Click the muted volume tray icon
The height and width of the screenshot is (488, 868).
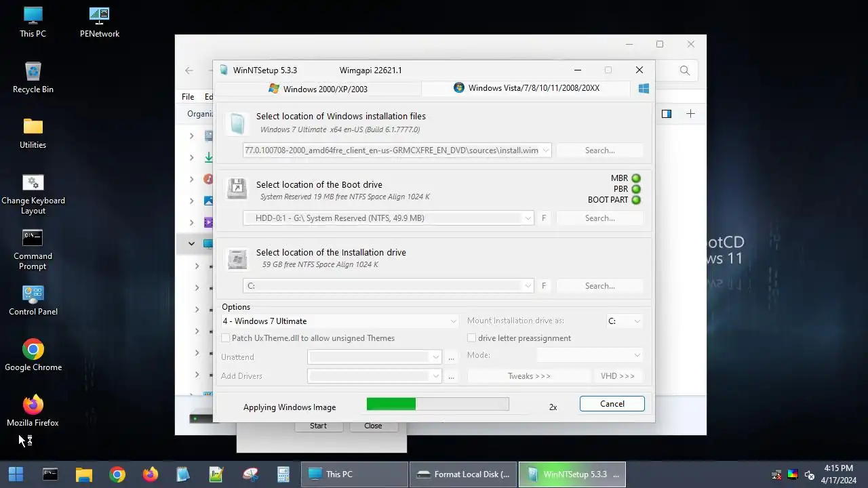click(809, 475)
